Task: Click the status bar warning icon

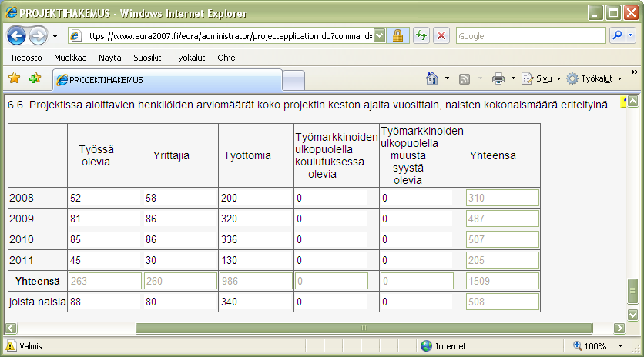Action: pyautogui.click(x=11, y=346)
